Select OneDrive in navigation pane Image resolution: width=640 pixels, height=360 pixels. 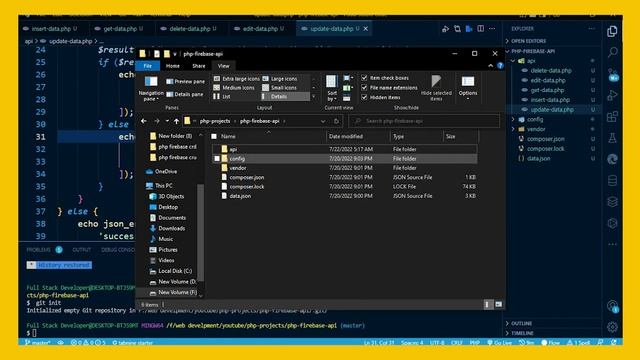(166, 171)
